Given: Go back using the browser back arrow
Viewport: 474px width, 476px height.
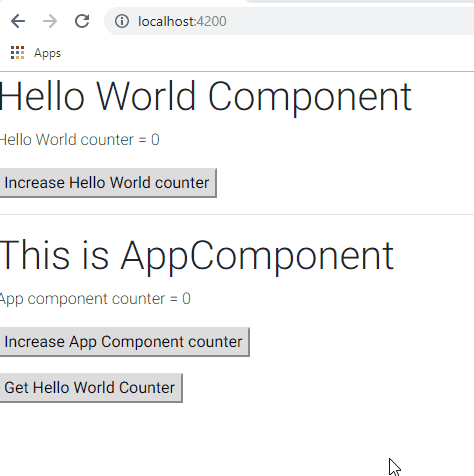Looking at the screenshot, I should (18, 21).
